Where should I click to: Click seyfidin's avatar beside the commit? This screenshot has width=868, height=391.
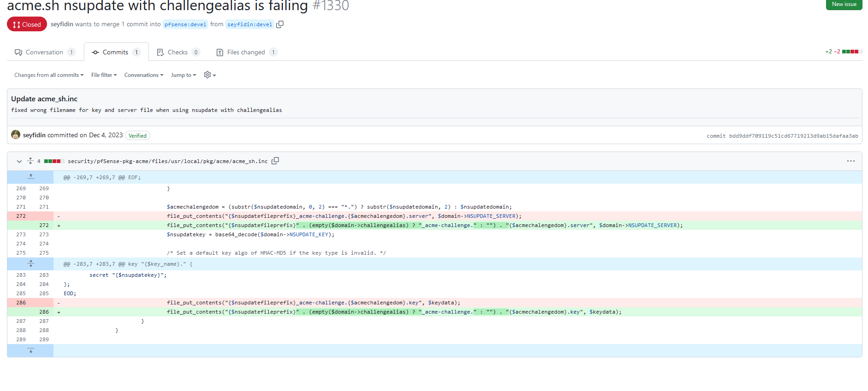[16, 134]
